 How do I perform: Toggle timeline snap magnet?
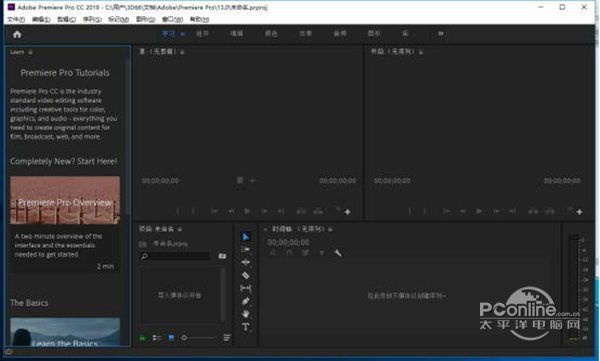point(289,253)
